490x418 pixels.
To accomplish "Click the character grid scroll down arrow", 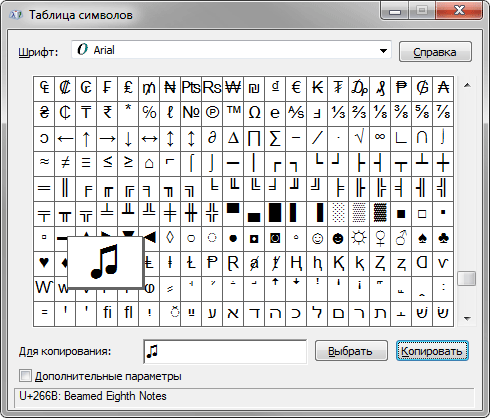I will (x=467, y=318).
